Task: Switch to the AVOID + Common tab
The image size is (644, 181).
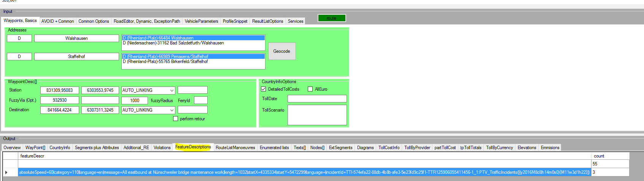Action: point(57,21)
